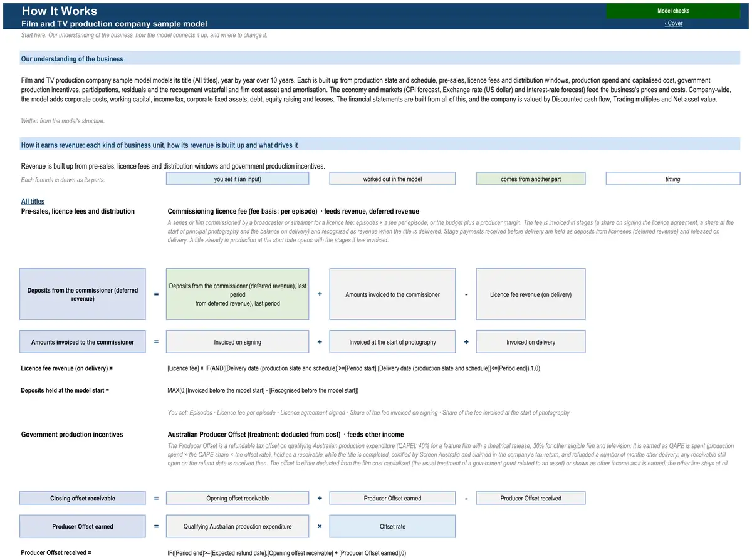Select the Deposits from the commissioner result box
Screen dimensions: 752x560
[x=83, y=294]
